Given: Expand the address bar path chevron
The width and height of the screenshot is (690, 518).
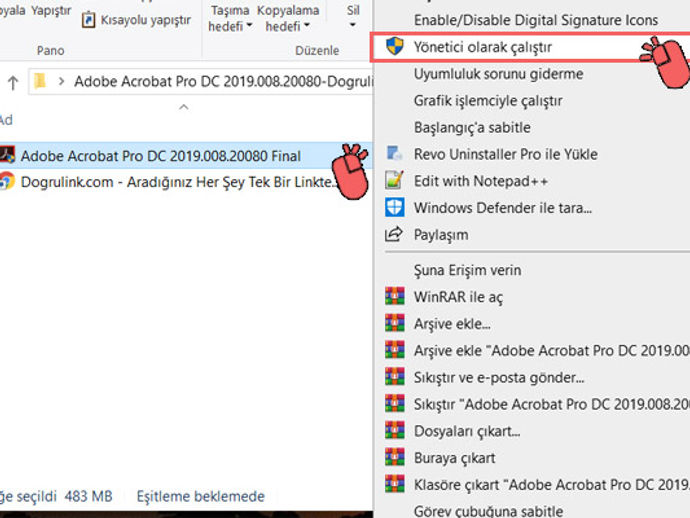Looking at the screenshot, I should pyautogui.click(x=61, y=81).
